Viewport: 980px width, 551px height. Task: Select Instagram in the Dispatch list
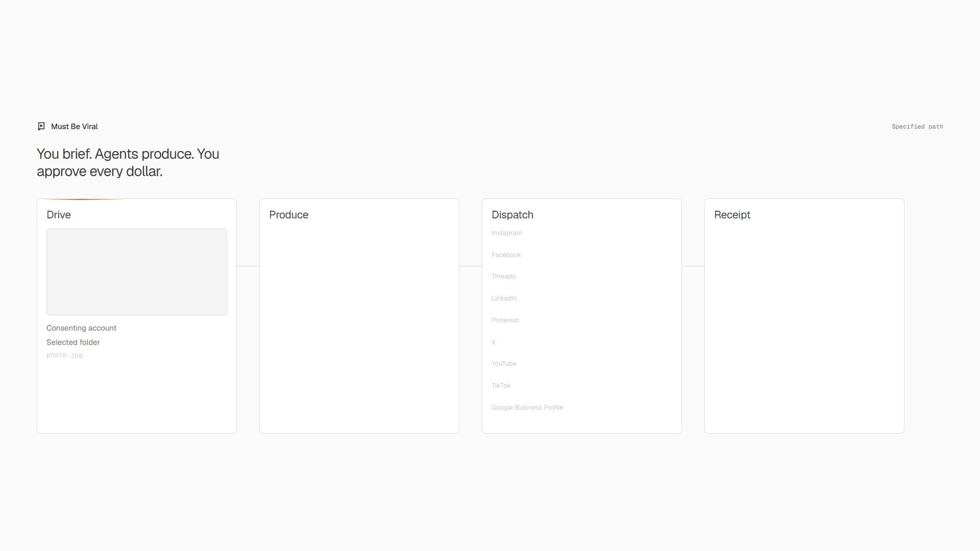click(x=506, y=233)
